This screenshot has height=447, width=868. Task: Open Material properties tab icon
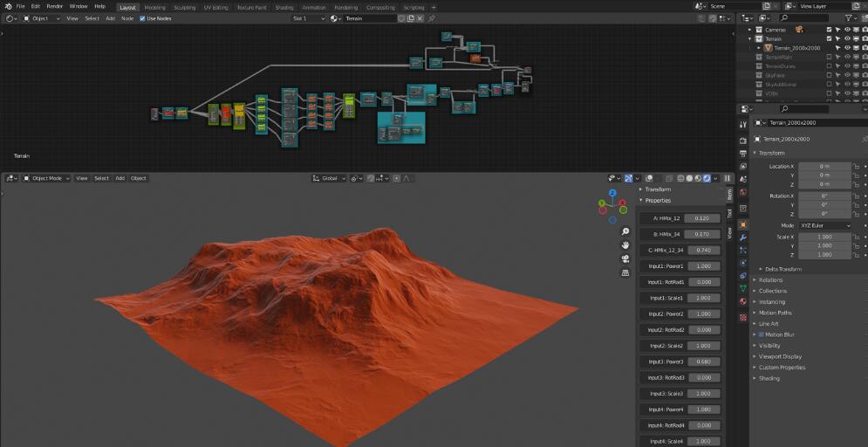click(743, 301)
